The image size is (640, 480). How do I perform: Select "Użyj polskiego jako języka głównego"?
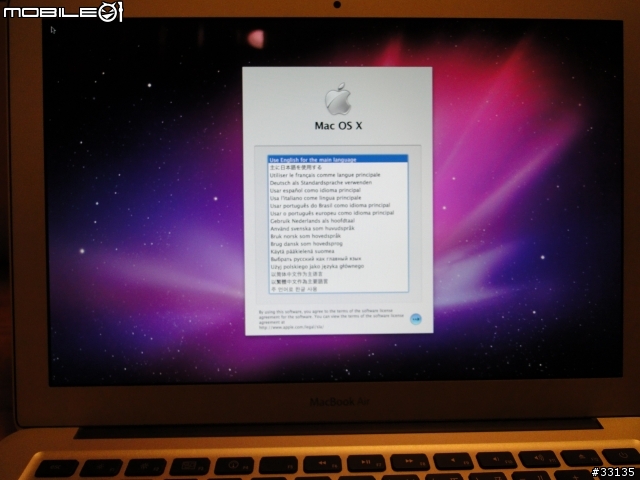click(338, 266)
